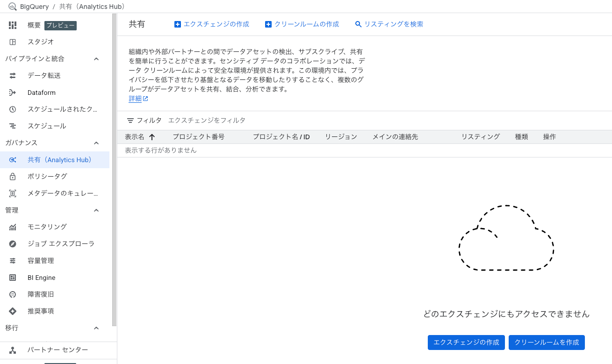Click the ポリシータグ lock icon

click(13, 177)
